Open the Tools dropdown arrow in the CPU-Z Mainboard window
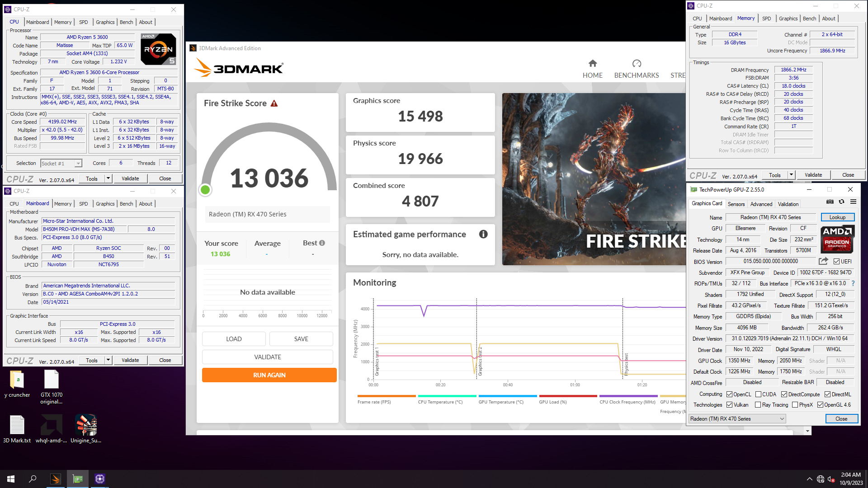This screenshot has width=868, height=488. pyautogui.click(x=108, y=360)
